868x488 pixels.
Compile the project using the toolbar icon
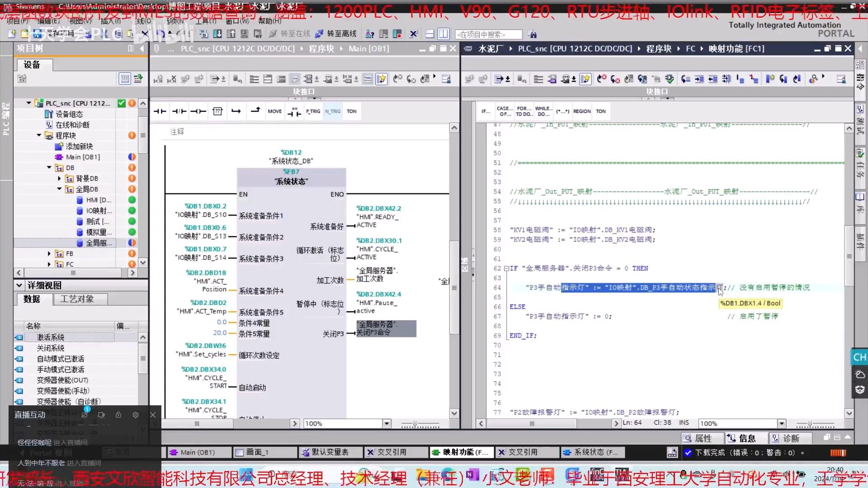204,34
